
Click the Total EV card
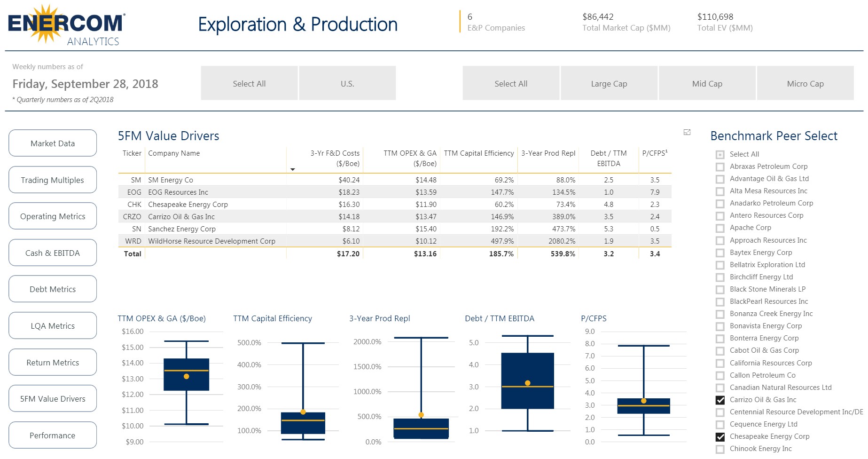tap(725, 22)
